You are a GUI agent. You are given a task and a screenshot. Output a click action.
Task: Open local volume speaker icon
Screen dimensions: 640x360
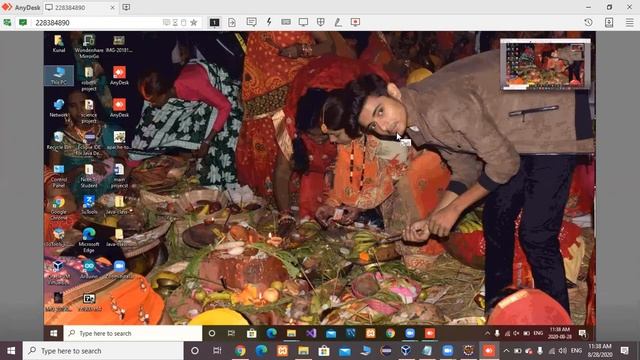coord(562,351)
